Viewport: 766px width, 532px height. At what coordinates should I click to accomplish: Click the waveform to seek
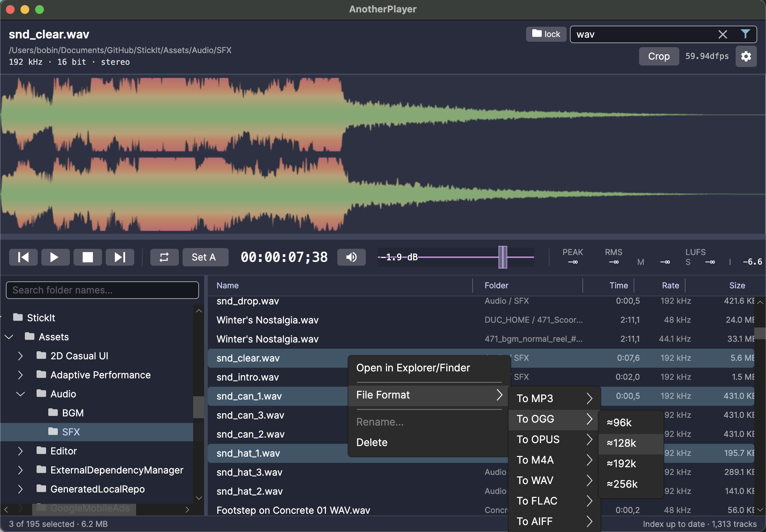[383, 154]
